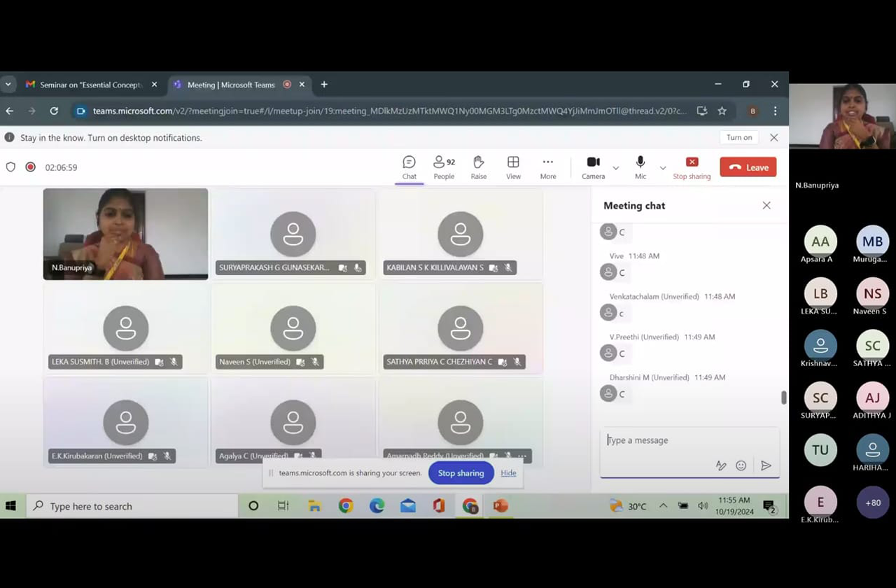Open the People participants list
The height and width of the screenshot is (588, 896).
[444, 167]
